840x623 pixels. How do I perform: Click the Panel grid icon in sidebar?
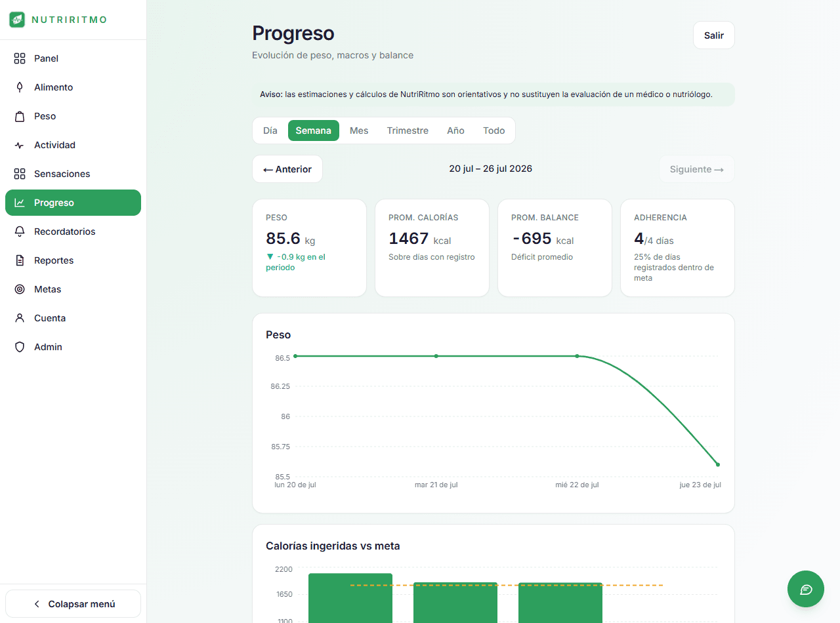20,58
